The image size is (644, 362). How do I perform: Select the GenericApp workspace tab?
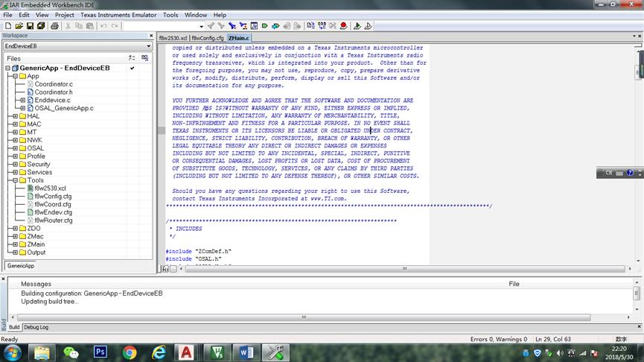click(x=21, y=266)
